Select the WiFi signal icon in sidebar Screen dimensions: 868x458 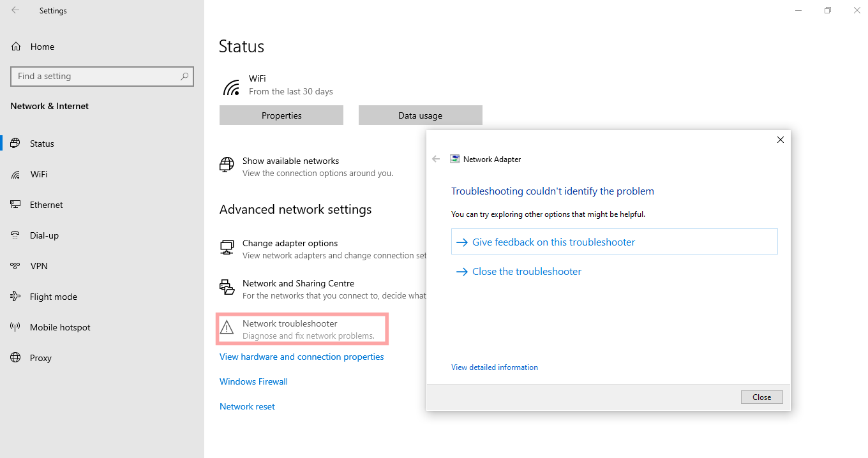[x=16, y=174]
